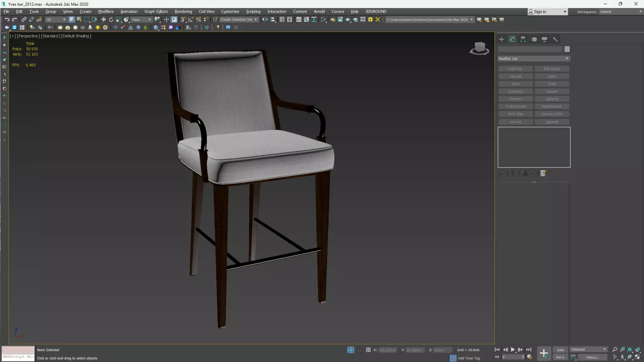Image resolution: width=644 pixels, height=362 pixels.
Task: Click the yellow scissors toolbar icon
Action: tap(378, 19)
